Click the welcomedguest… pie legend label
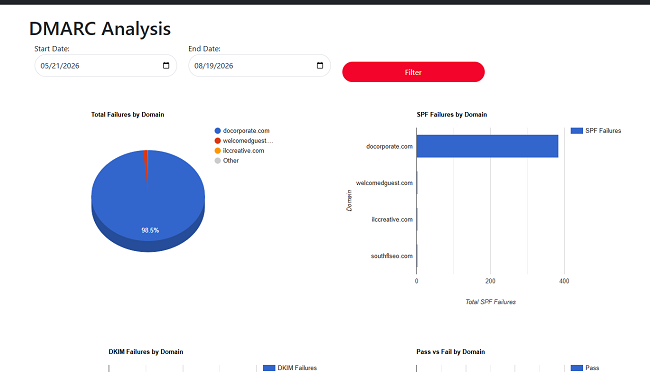650x372 pixels. (x=248, y=141)
